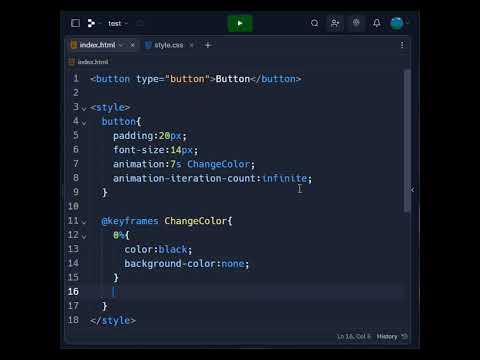
Task: Toggle the sidebar panel icon
Action: pyautogui.click(x=76, y=23)
